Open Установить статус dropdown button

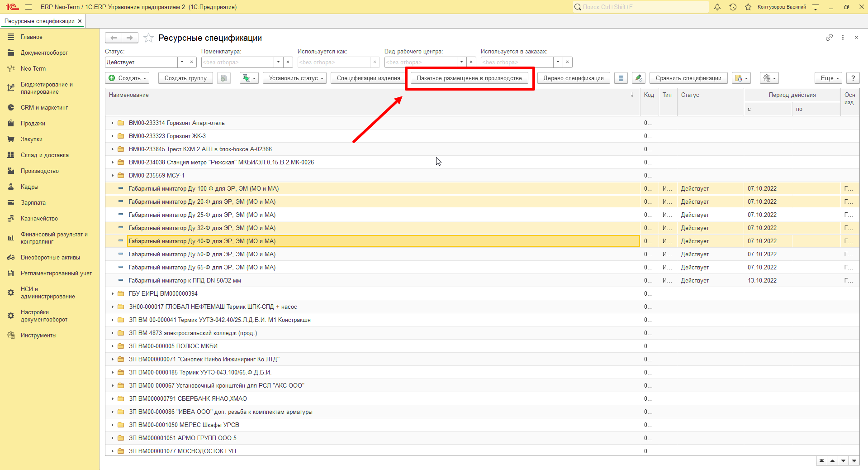pyautogui.click(x=294, y=78)
